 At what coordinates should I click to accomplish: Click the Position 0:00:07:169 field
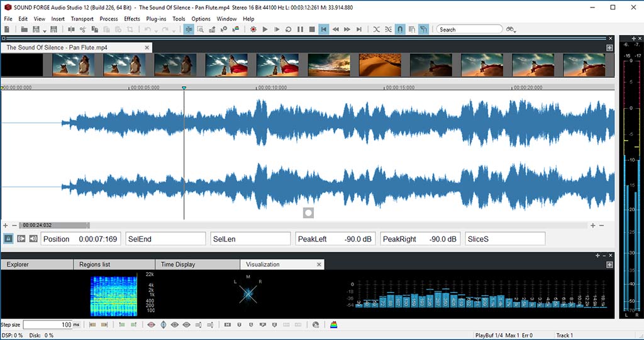[80, 239]
